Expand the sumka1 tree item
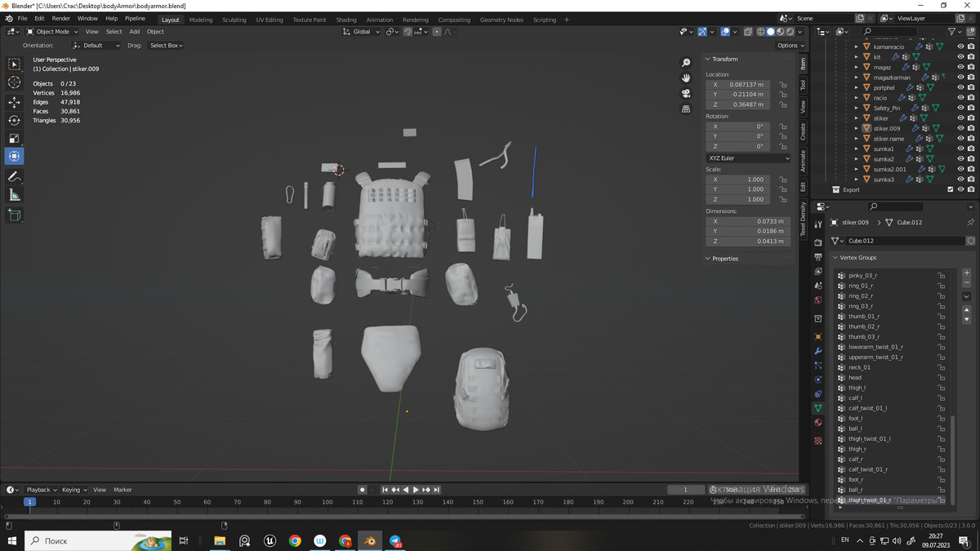The image size is (980, 551). (x=857, y=149)
